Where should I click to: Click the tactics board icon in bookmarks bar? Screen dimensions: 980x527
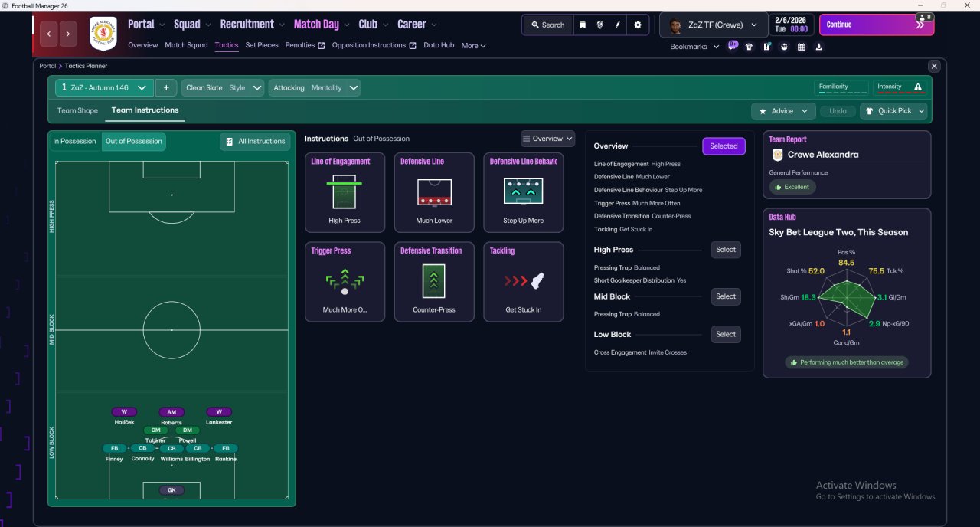766,47
